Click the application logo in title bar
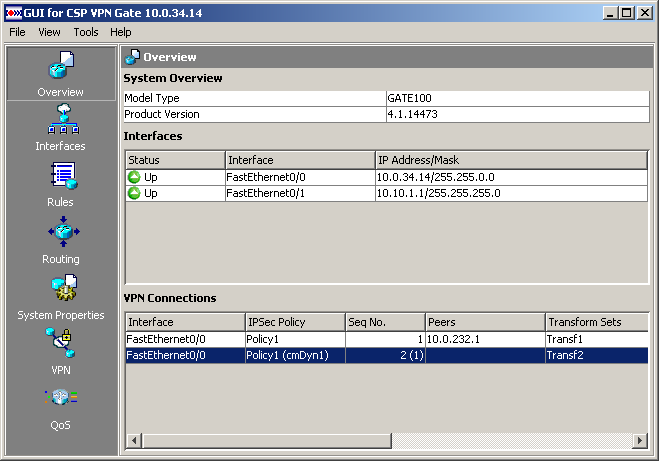This screenshot has height=461, width=659. click(13, 13)
